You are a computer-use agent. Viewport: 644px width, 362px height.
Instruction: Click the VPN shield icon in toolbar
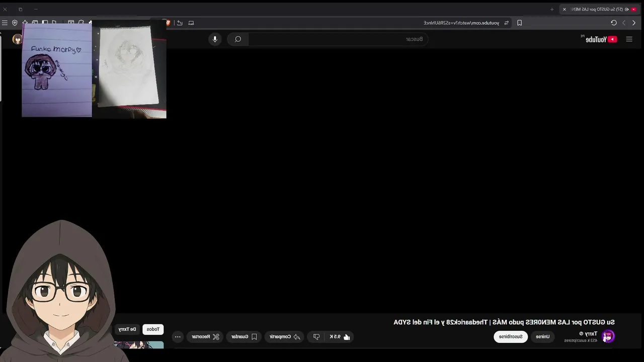(x=15, y=23)
